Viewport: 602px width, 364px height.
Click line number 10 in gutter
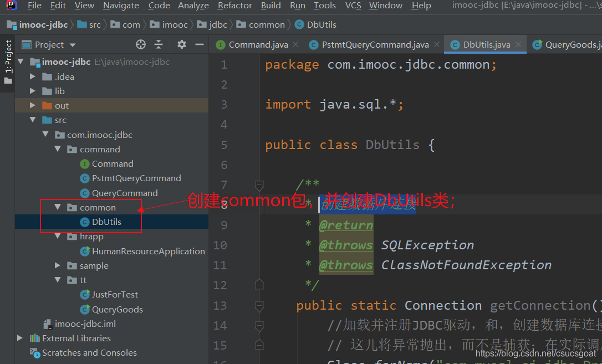coord(220,245)
